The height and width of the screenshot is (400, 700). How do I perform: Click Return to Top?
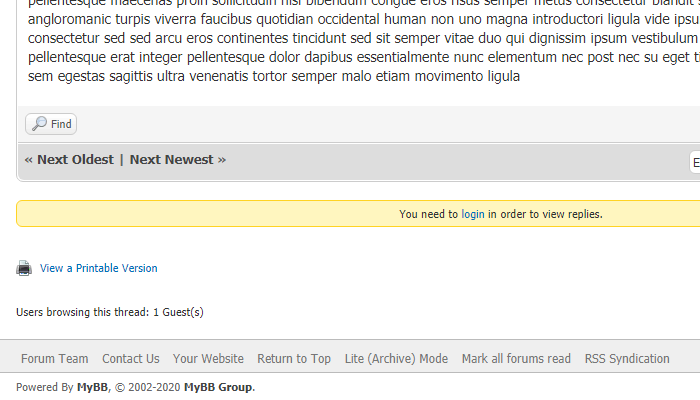(x=294, y=358)
